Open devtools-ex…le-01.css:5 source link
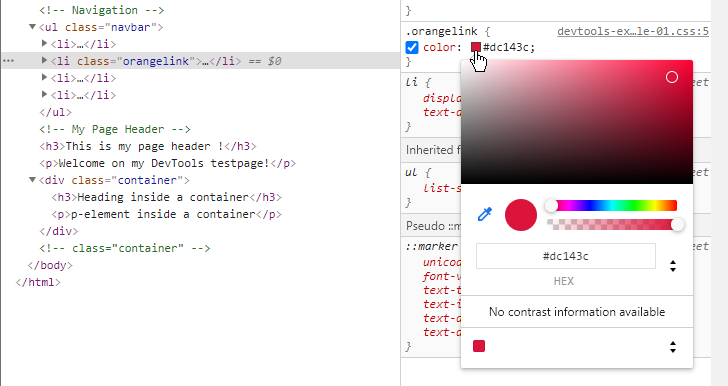The height and width of the screenshot is (386, 728). [x=633, y=31]
